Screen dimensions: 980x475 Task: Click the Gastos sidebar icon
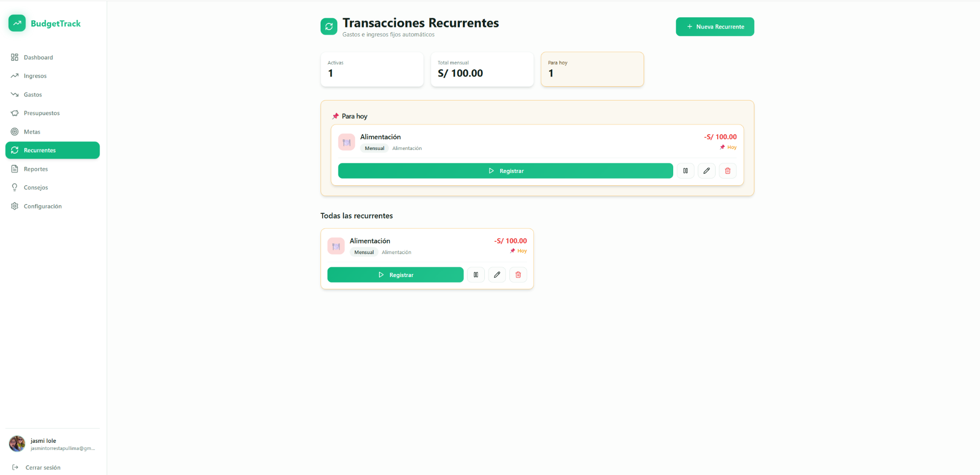click(15, 94)
